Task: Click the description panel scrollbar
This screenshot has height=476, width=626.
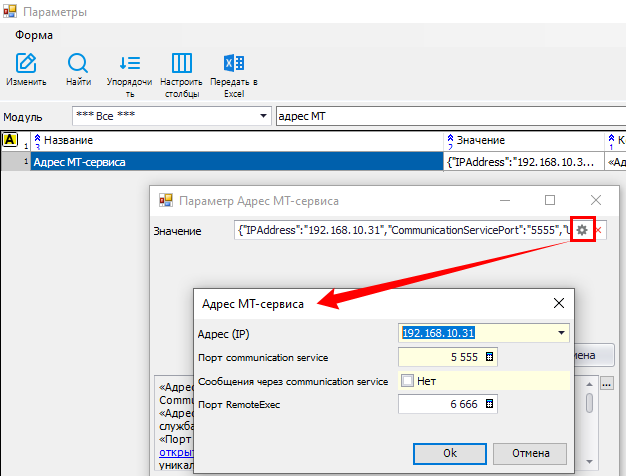Action: (590, 420)
